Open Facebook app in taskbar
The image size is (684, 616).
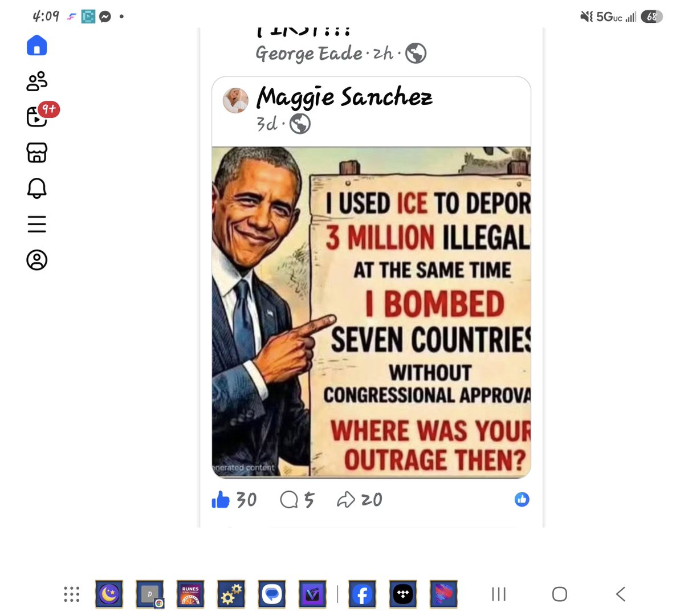click(362, 594)
